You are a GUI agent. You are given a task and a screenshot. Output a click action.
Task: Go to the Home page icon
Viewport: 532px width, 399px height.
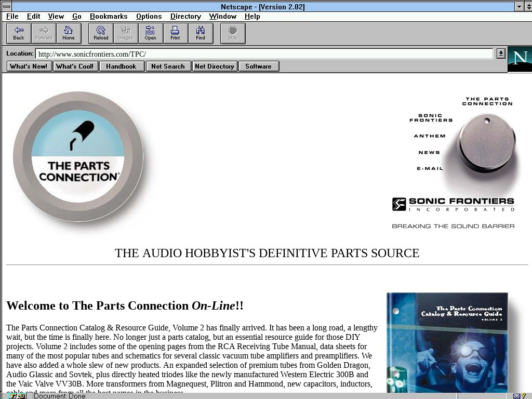pos(69,33)
